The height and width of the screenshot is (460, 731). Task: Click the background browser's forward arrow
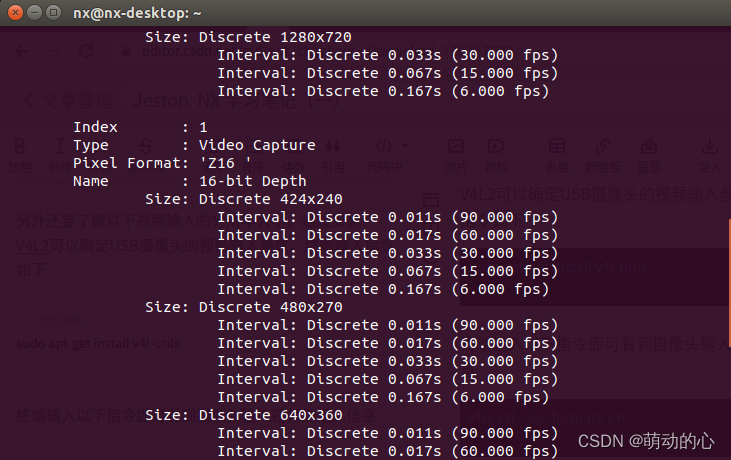point(54,51)
